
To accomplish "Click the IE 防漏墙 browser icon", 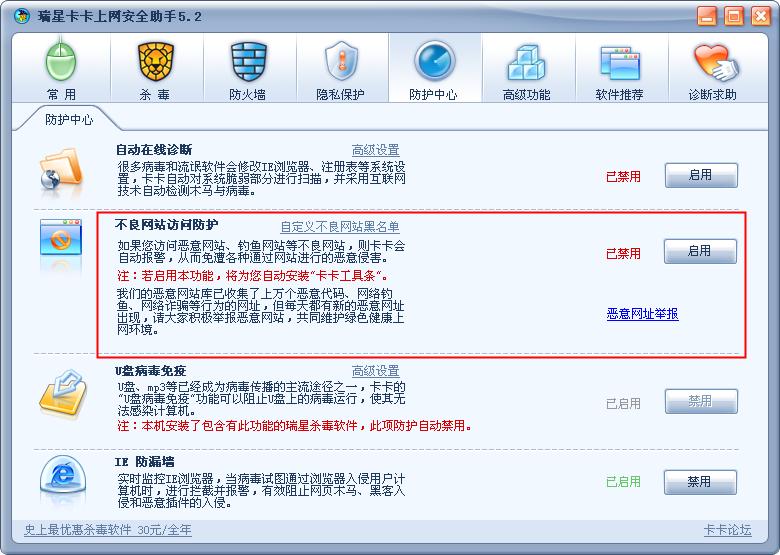I will point(62,476).
